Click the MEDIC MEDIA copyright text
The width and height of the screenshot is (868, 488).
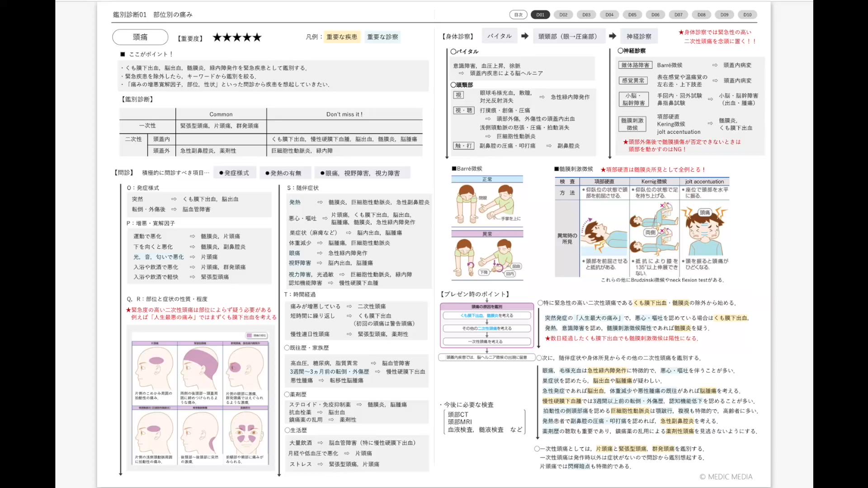(726, 477)
